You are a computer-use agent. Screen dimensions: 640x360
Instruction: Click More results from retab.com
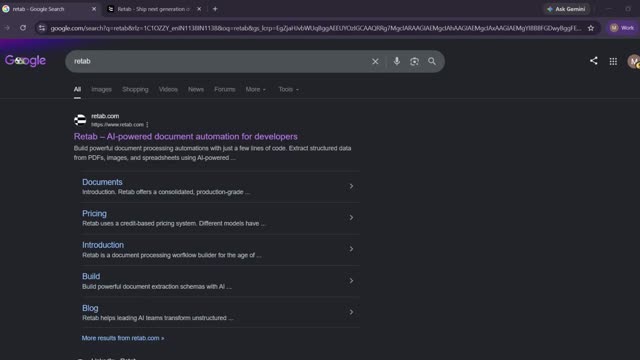[x=123, y=338]
